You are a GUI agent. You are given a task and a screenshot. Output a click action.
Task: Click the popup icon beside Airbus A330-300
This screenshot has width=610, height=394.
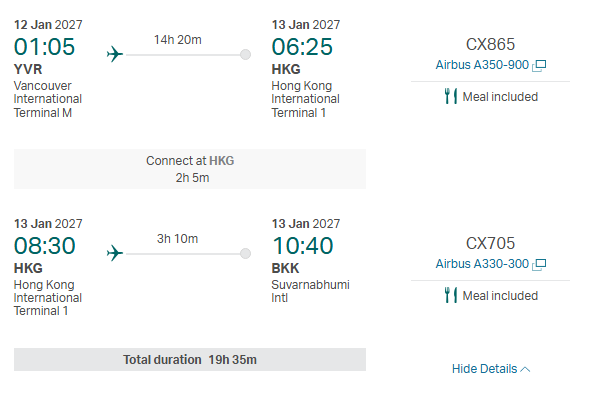[539, 264]
